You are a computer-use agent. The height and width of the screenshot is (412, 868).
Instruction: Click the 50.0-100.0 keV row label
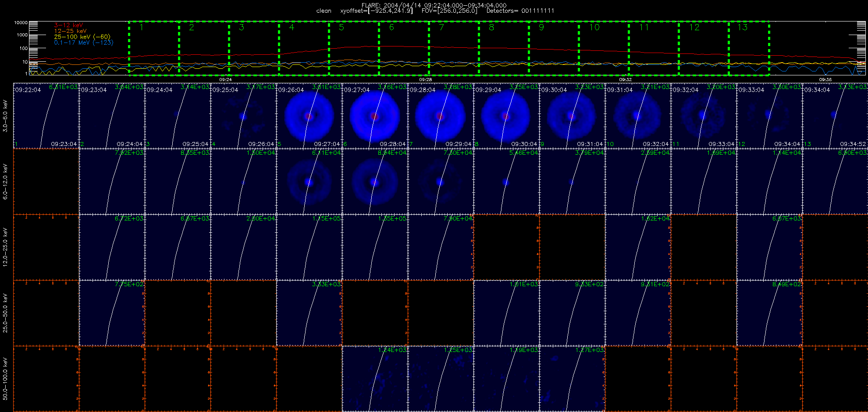(6, 379)
